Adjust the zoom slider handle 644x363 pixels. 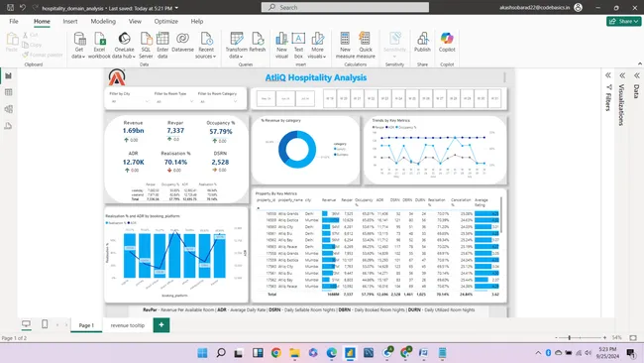tap(570, 337)
